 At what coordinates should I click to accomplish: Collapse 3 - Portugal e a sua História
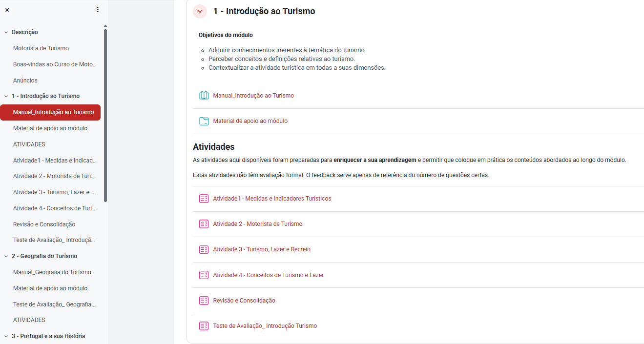click(6, 336)
